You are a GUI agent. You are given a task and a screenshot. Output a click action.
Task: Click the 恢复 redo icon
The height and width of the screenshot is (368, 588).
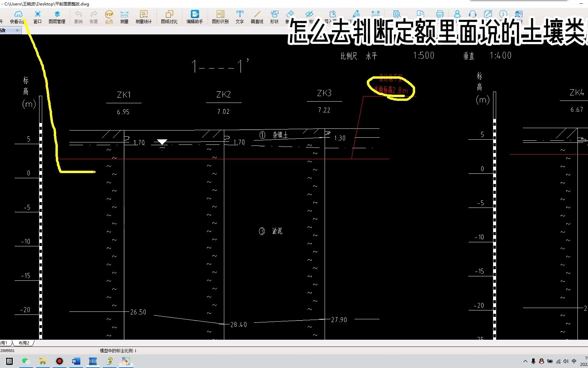[94, 17]
